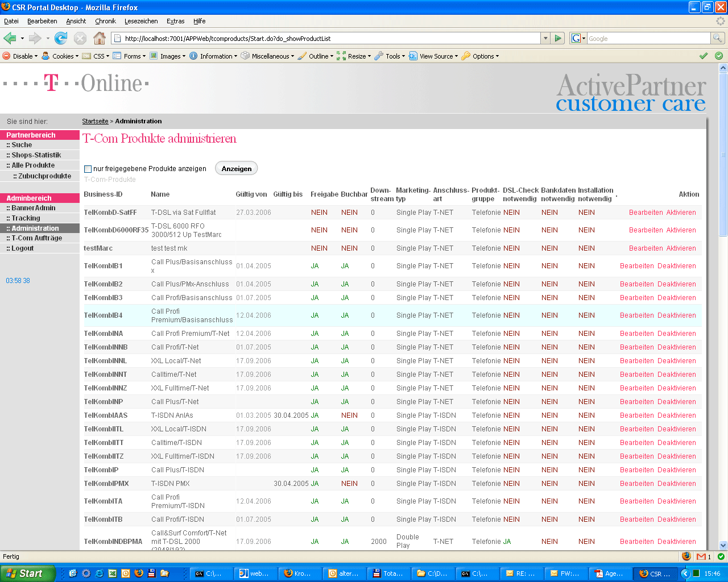728x582 pixels.
Task: Click the back arrow navigation icon
Action: (x=10, y=38)
